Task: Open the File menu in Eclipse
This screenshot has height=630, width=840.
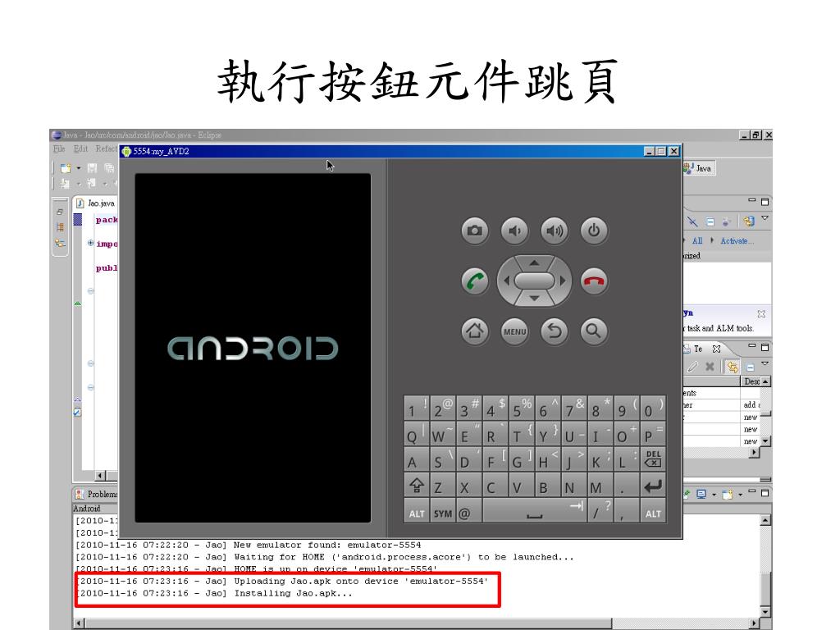Action: tap(59, 148)
